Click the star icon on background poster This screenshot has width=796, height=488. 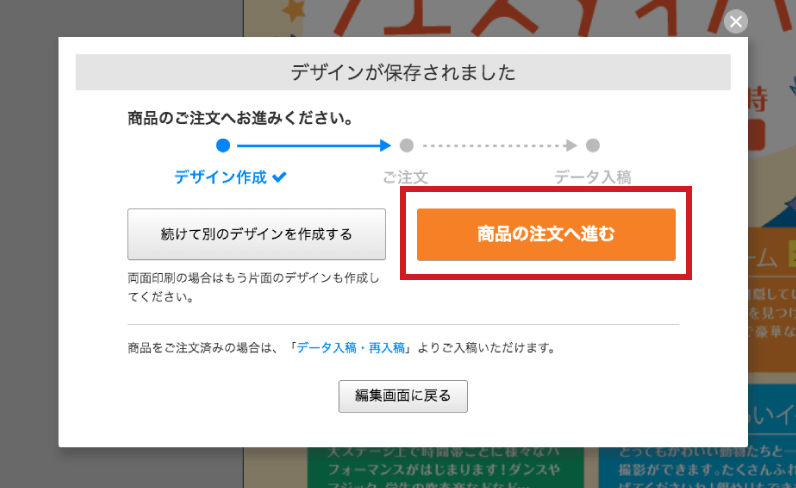coord(293,10)
